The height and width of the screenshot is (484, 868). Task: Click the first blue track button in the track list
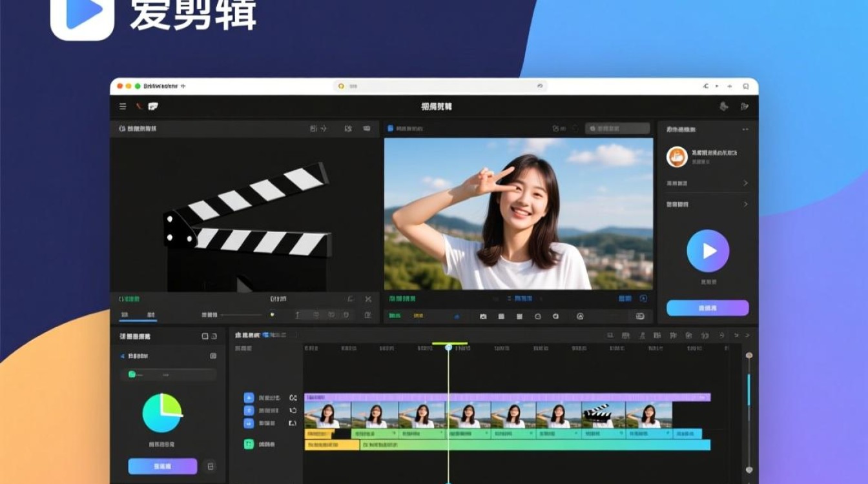[249, 398]
